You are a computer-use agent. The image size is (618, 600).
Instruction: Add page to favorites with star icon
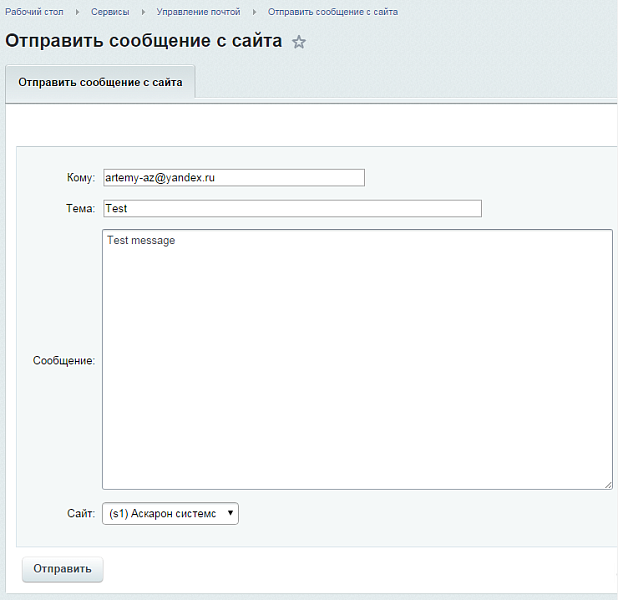pos(298,43)
